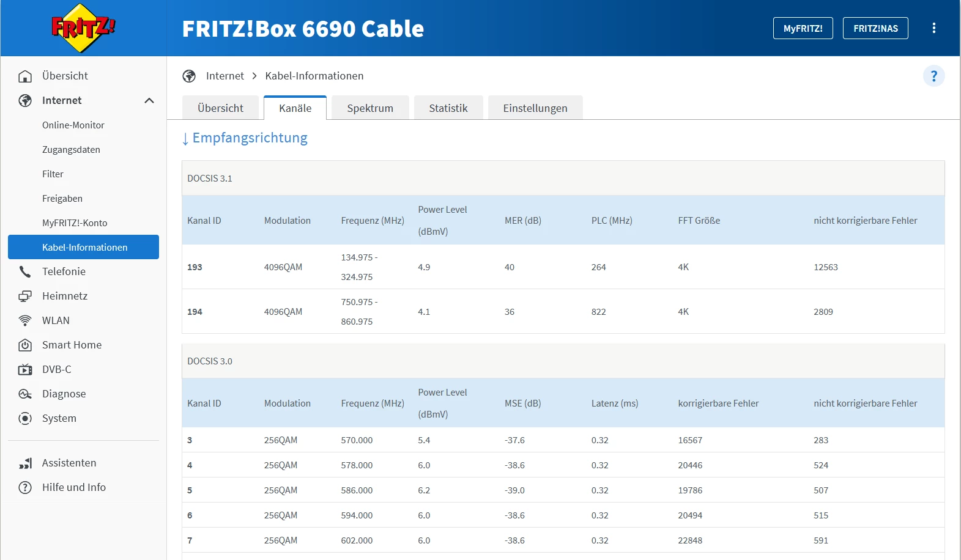The height and width of the screenshot is (560, 961).
Task: Click the 22848 correctable errors value
Action: coord(690,540)
